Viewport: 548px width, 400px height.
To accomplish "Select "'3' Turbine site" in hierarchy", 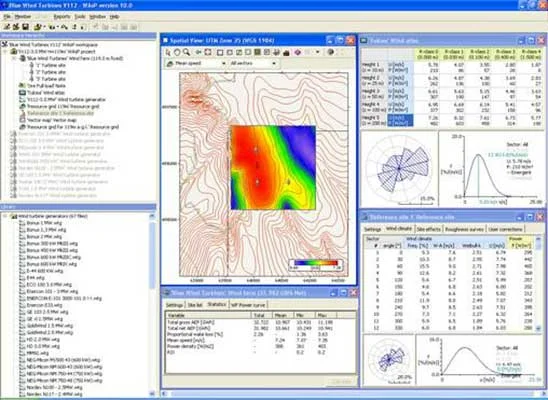I will coord(51,79).
